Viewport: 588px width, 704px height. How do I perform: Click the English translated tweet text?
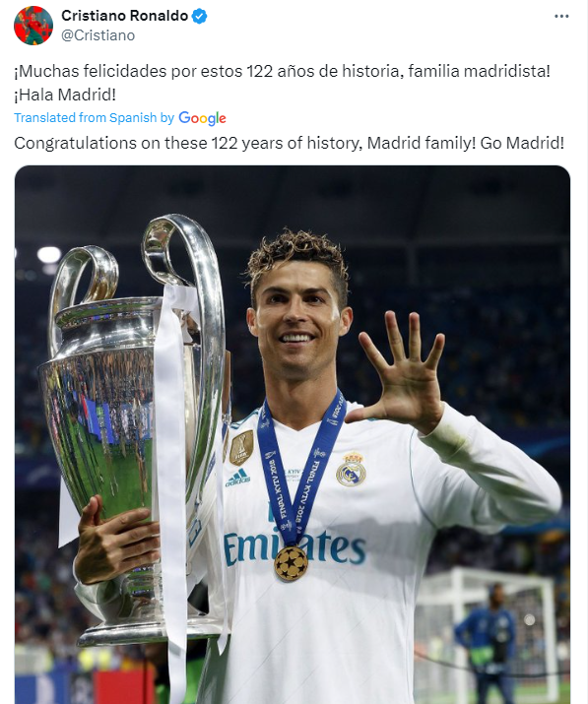[x=289, y=143]
